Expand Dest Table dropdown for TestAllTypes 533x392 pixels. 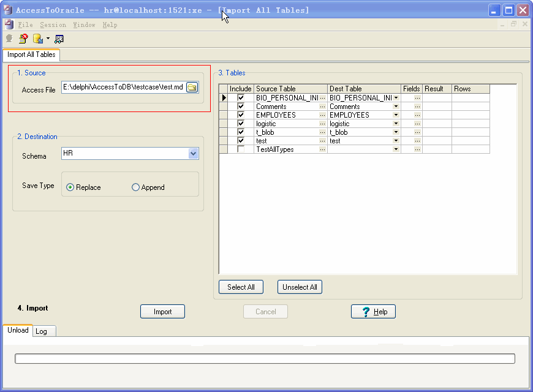(396, 149)
